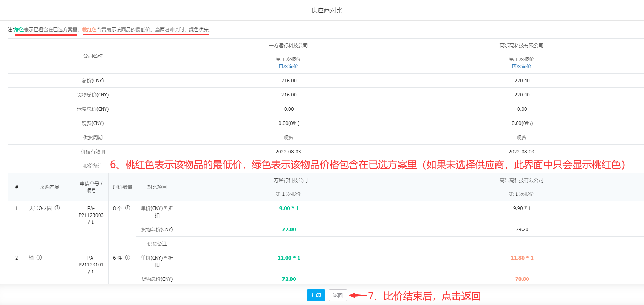Click 询价数量 column header
Image resolution: width=644 pixels, height=305 pixels.
pos(122,187)
